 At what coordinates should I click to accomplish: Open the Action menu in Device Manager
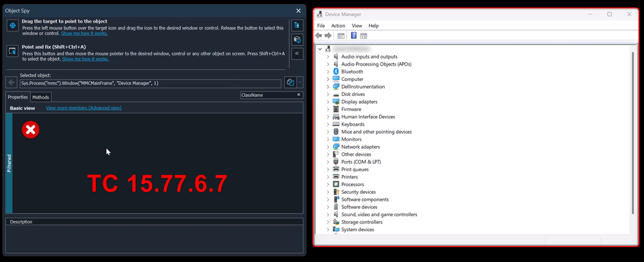click(x=338, y=26)
